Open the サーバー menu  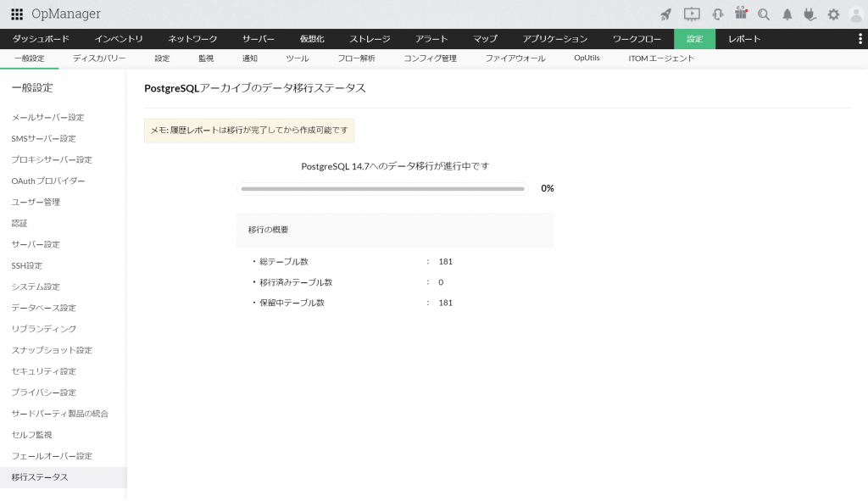click(x=258, y=39)
